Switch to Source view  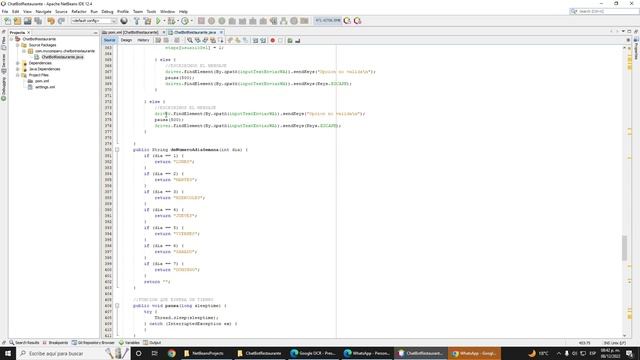click(109, 40)
